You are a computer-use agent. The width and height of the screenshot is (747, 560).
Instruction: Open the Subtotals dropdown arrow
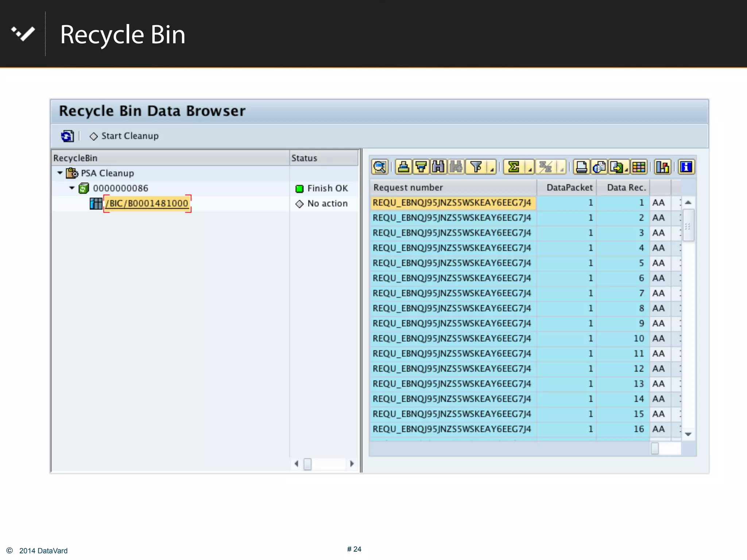[x=562, y=168]
